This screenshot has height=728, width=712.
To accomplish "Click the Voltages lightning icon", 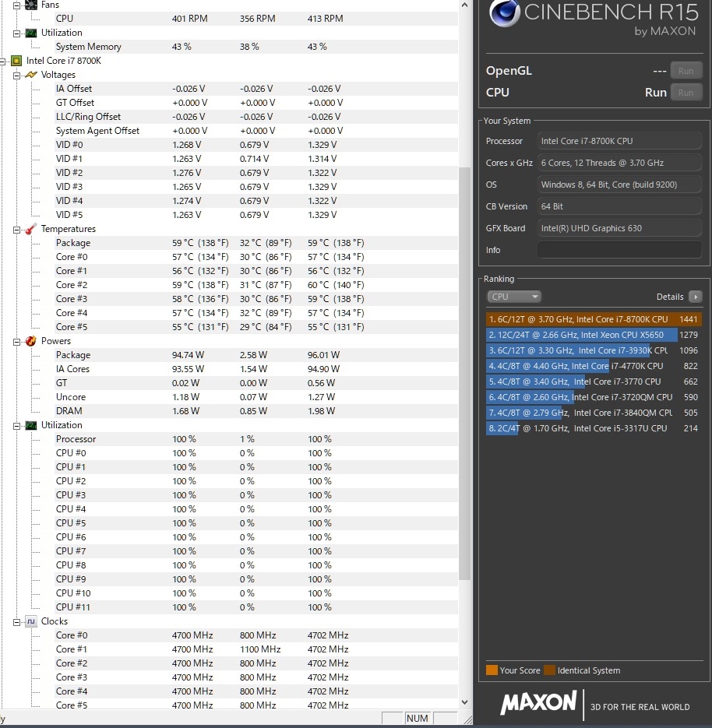I will tap(30, 75).
